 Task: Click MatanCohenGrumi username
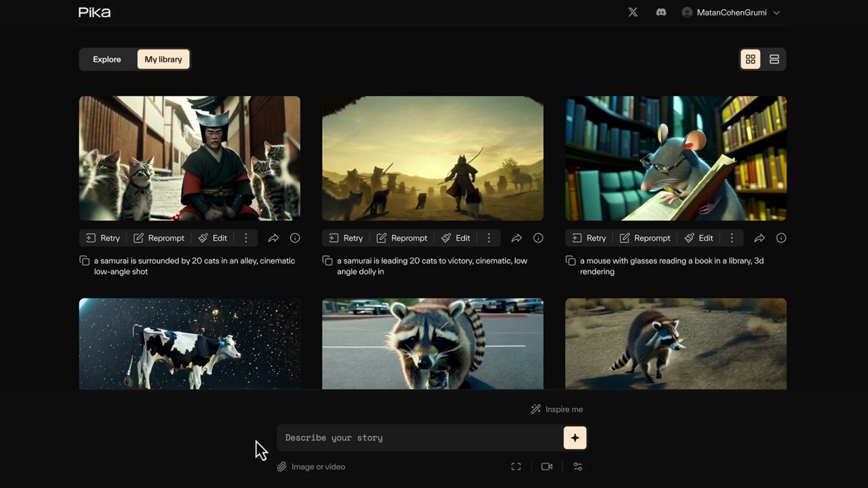[x=732, y=13]
